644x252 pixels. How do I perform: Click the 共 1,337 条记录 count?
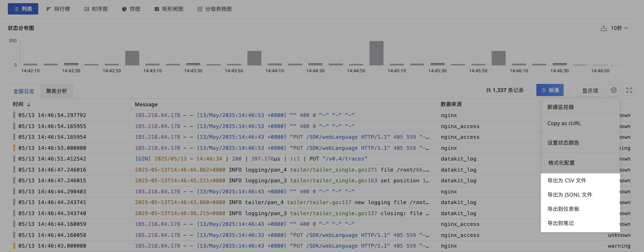[505, 90]
